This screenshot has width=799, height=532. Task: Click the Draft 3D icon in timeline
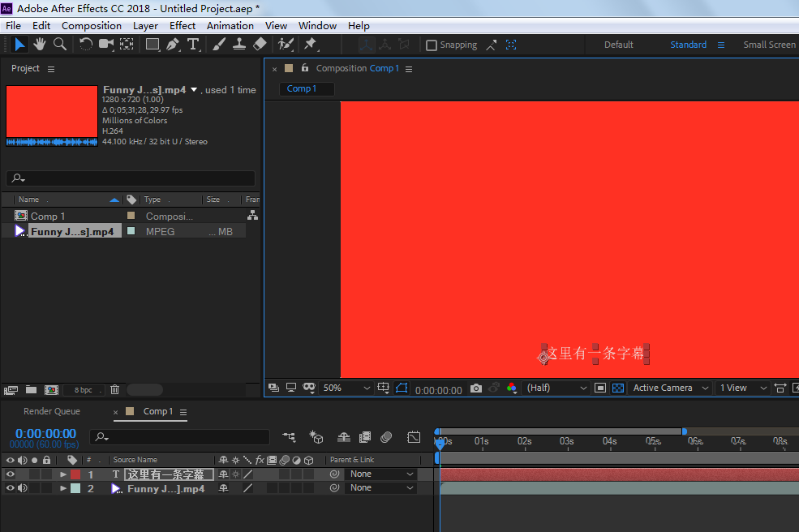316,436
